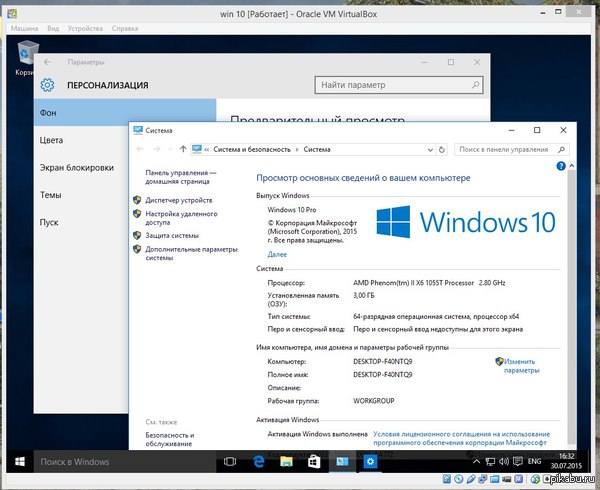Open the volume speaker tray icon
This screenshot has width=600, height=490.
tap(504, 462)
